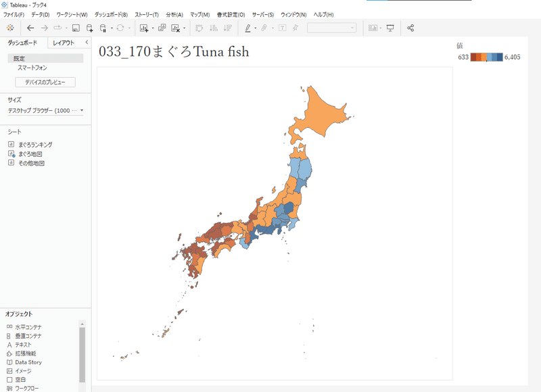Image resolution: width=541 pixels, height=392 pixels.
Task: Switch to the レイアウト tab
Action: (64, 43)
